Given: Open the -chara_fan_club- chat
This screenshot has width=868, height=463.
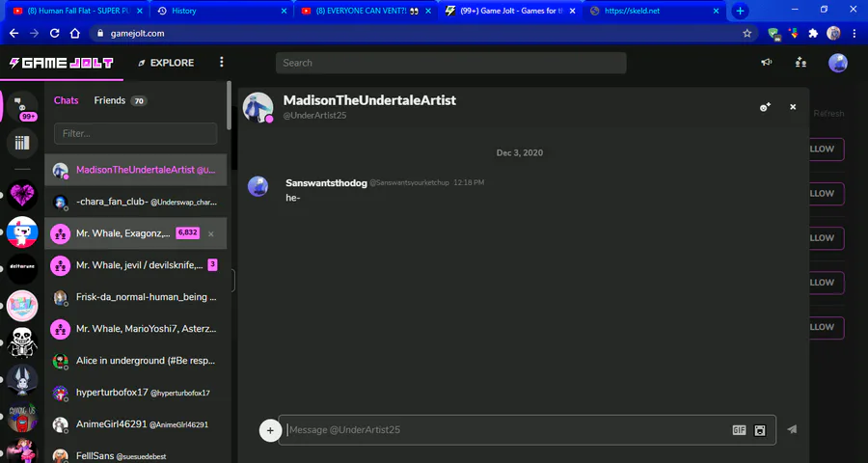Looking at the screenshot, I should click(136, 202).
